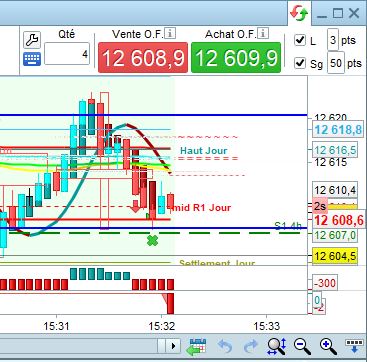This screenshot has width=367, height=362.
Task: Click the green cross marker on chart
Action: tap(152, 241)
